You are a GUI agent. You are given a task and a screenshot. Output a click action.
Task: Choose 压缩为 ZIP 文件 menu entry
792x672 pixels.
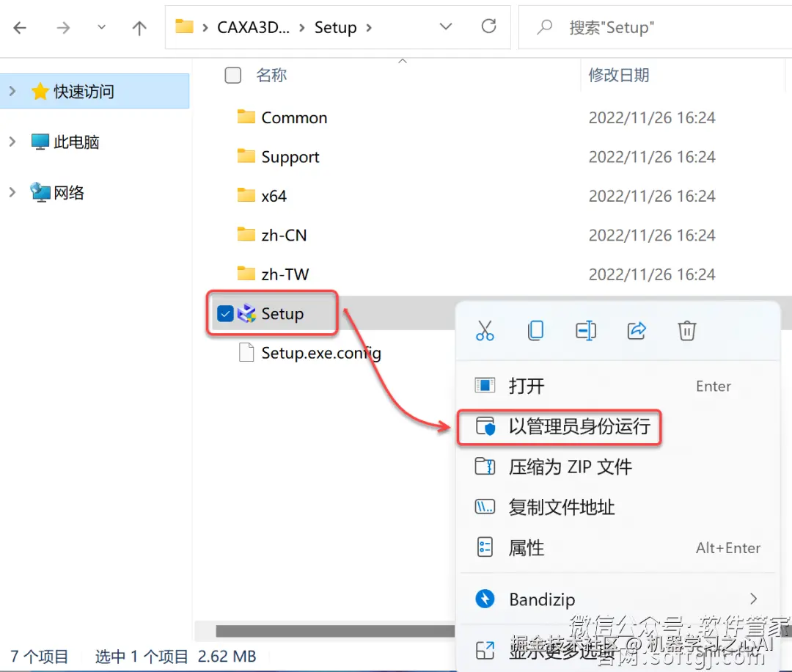pos(618,467)
